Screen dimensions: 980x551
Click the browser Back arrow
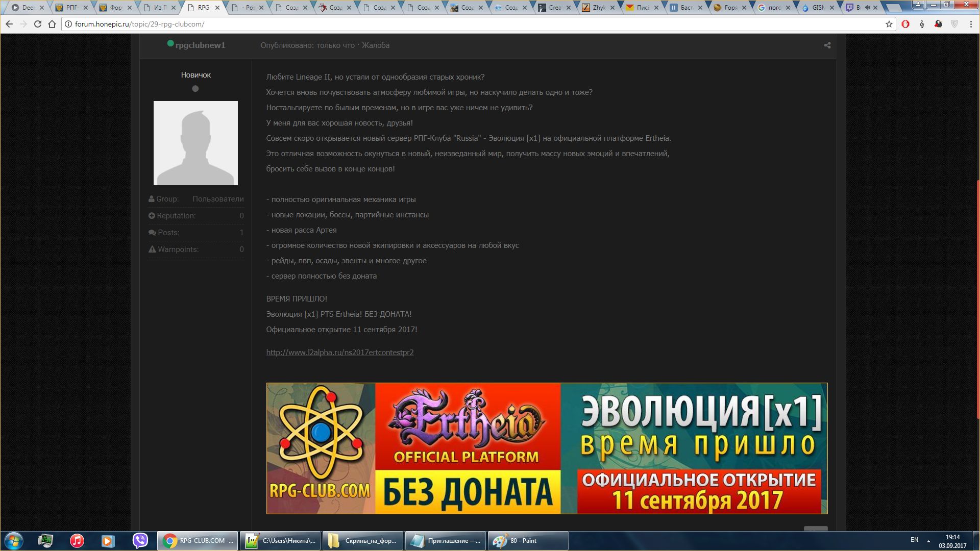pyautogui.click(x=9, y=24)
